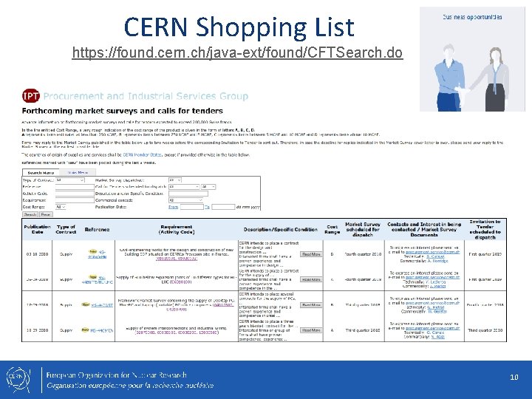Click activity code link under civil-engineering requirement
This screenshot has height=399, width=532.
(x=176, y=259)
